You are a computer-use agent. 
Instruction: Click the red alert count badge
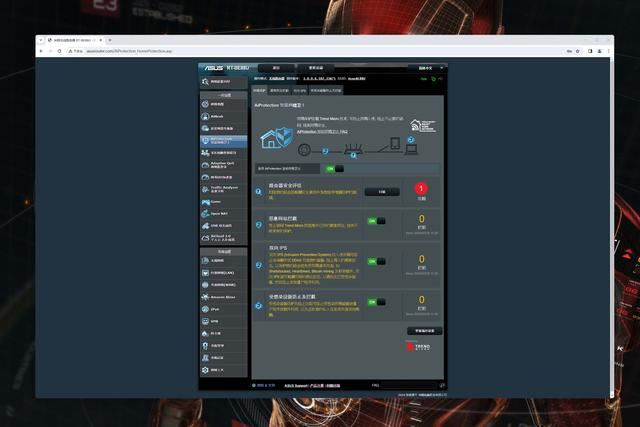(x=421, y=188)
